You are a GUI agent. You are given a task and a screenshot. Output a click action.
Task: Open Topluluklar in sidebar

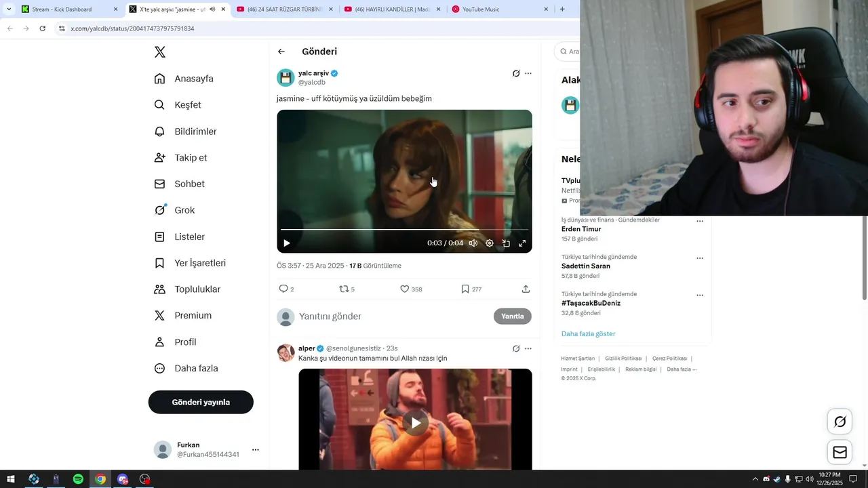pyautogui.click(x=187, y=289)
